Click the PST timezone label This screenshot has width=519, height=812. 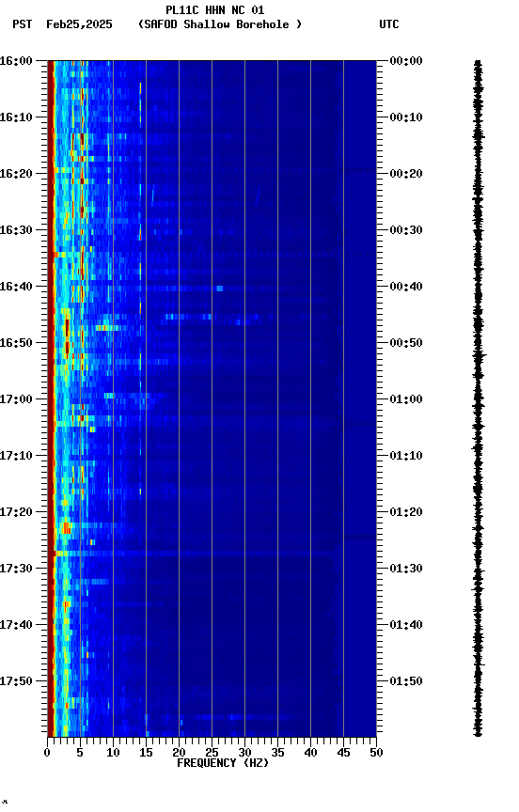[x=23, y=24]
